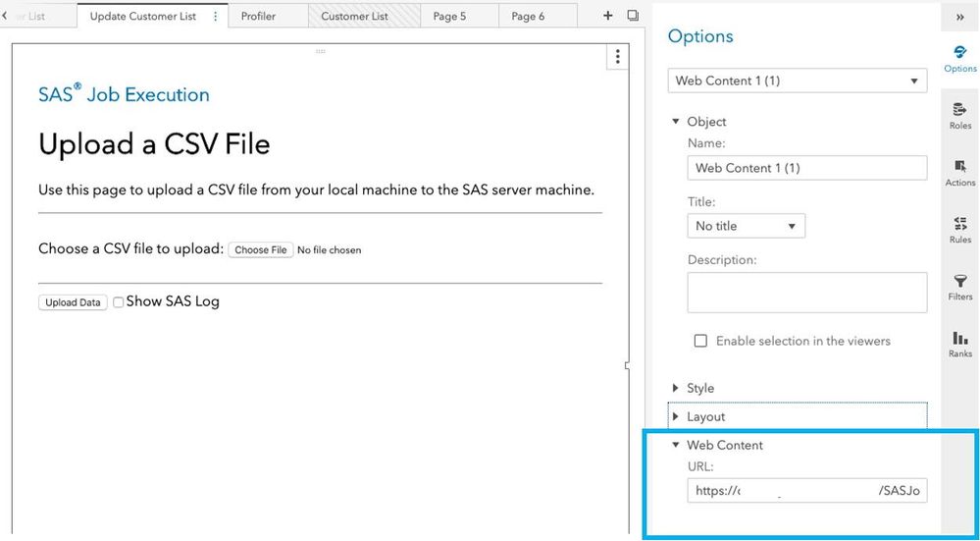This screenshot has width=980, height=541.
Task: Open the Actions pane icon
Action: coord(960,172)
